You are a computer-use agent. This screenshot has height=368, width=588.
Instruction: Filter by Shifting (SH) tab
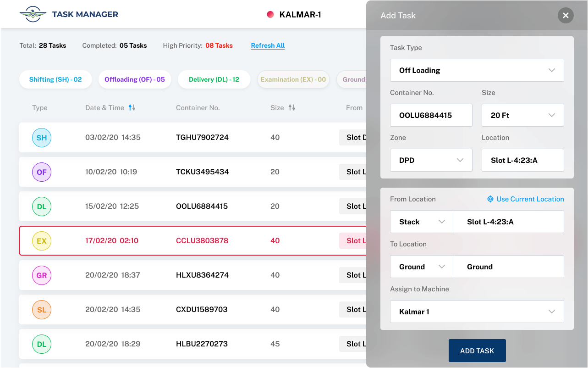pyautogui.click(x=55, y=79)
